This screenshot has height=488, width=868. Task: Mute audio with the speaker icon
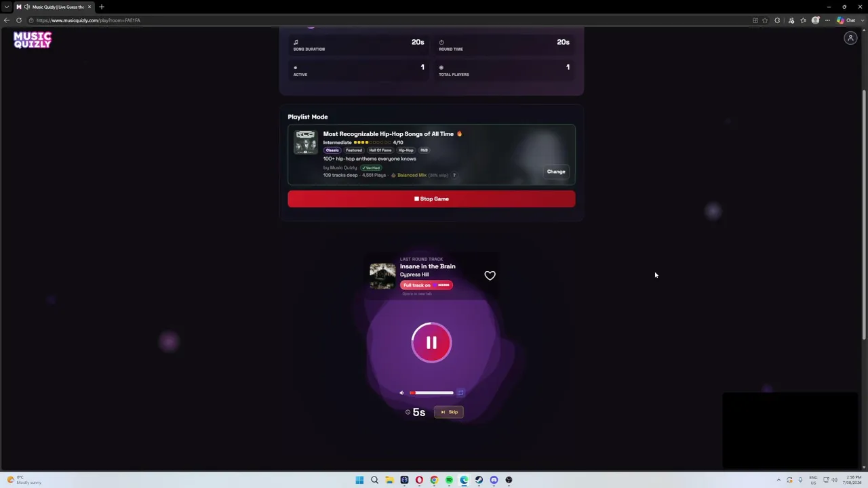click(x=401, y=392)
